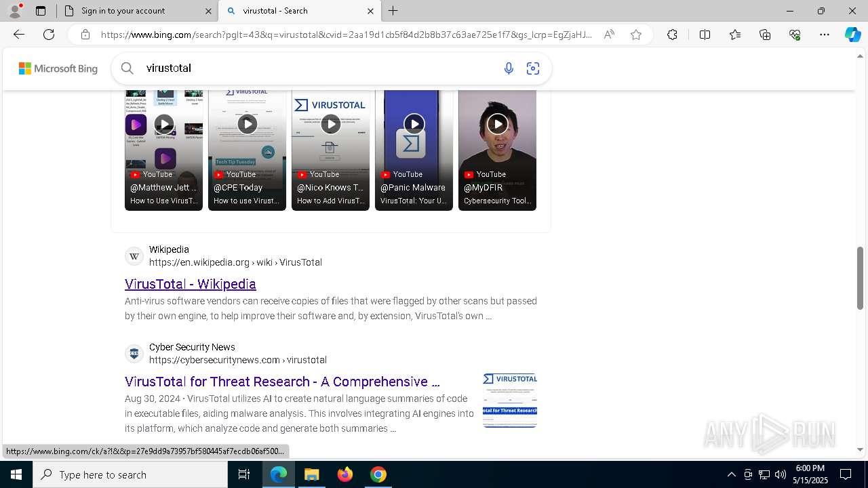Close the 'Sign in to your account' tab
The width and height of the screenshot is (868, 488).
pyautogui.click(x=208, y=11)
